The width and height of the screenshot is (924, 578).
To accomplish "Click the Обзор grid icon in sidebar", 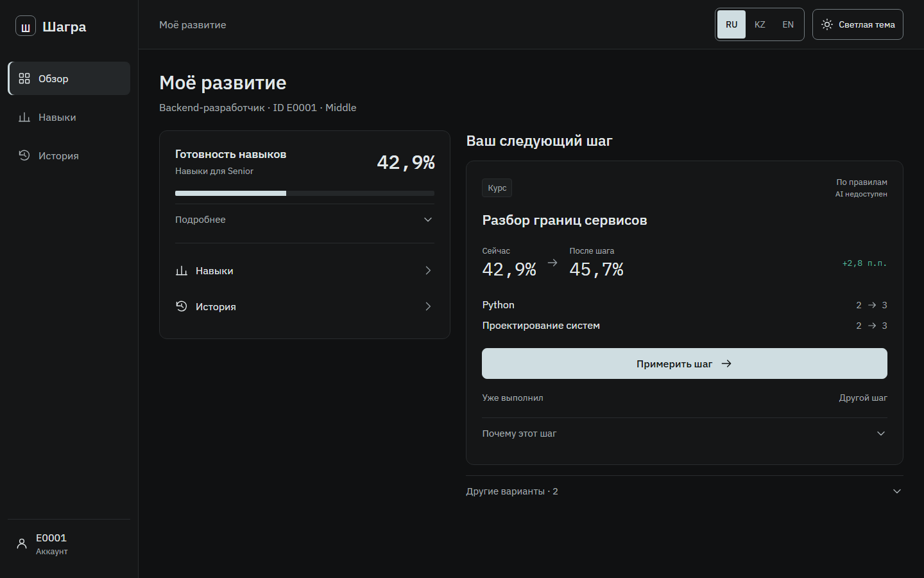I will point(24,78).
